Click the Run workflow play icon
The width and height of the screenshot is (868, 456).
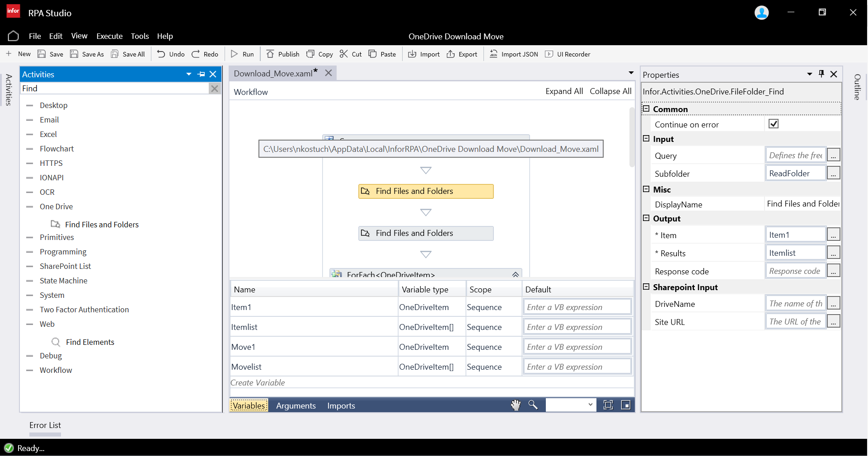coord(234,54)
